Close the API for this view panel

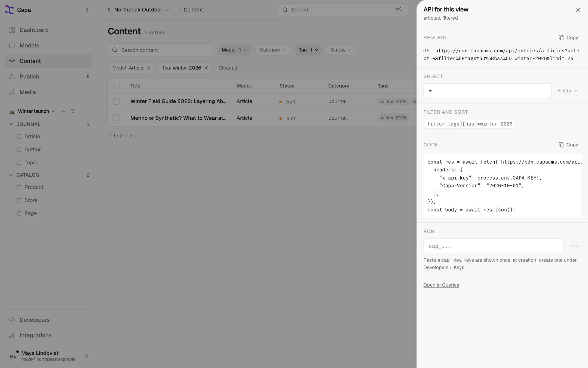tap(578, 10)
